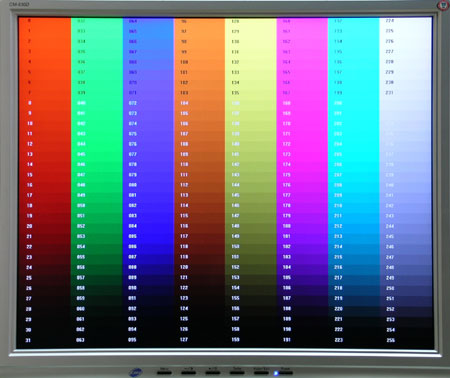Click the number 223 in the cyan column
The height and width of the screenshot is (378, 450).
[x=339, y=340]
